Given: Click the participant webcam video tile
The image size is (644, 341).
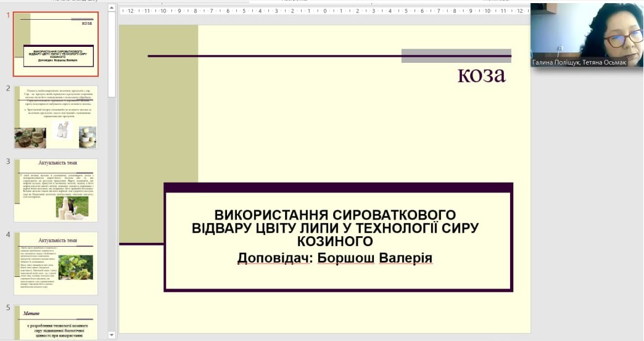Looking at the screenshot, I should pos(587,35).
